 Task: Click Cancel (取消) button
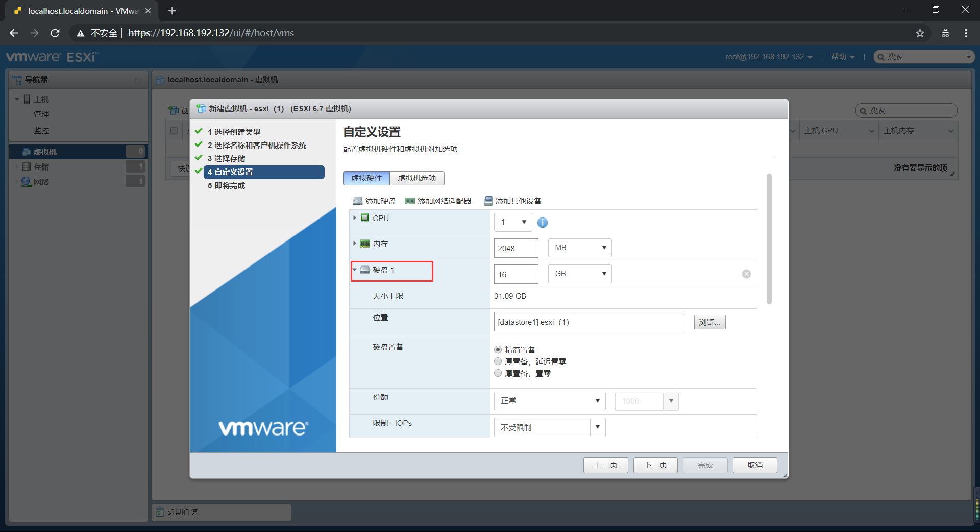click(755, 465)
